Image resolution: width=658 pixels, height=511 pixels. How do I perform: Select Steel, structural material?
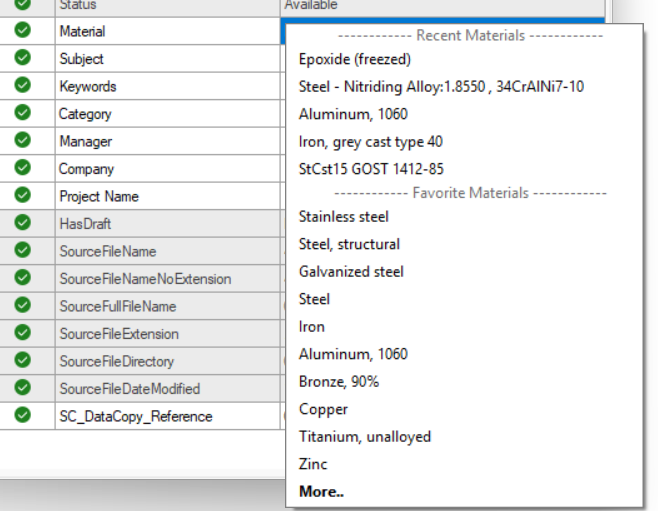(349, 244)
